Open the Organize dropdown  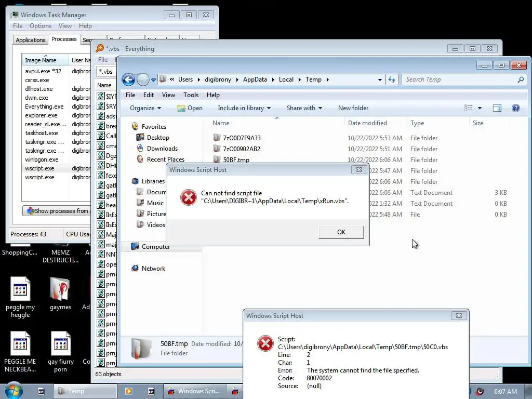tap(145, 108)
